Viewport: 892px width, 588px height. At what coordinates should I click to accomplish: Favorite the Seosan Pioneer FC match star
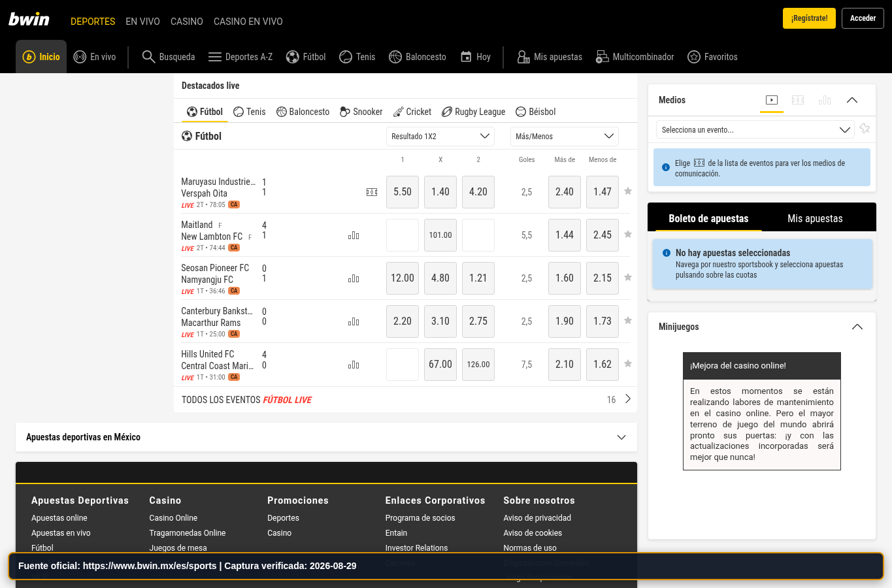(628, 278)
